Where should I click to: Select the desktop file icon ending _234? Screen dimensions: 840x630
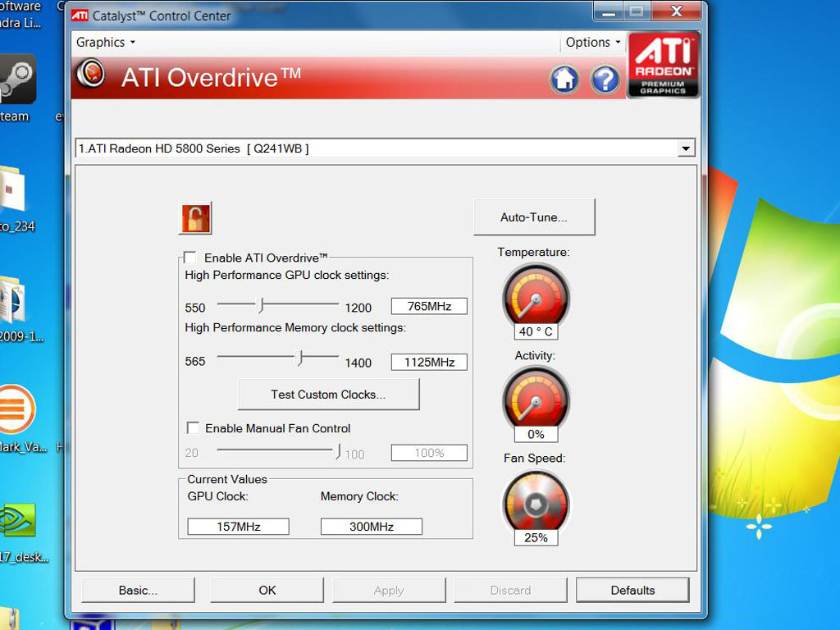pyautogui.click(x=13, y=189)
